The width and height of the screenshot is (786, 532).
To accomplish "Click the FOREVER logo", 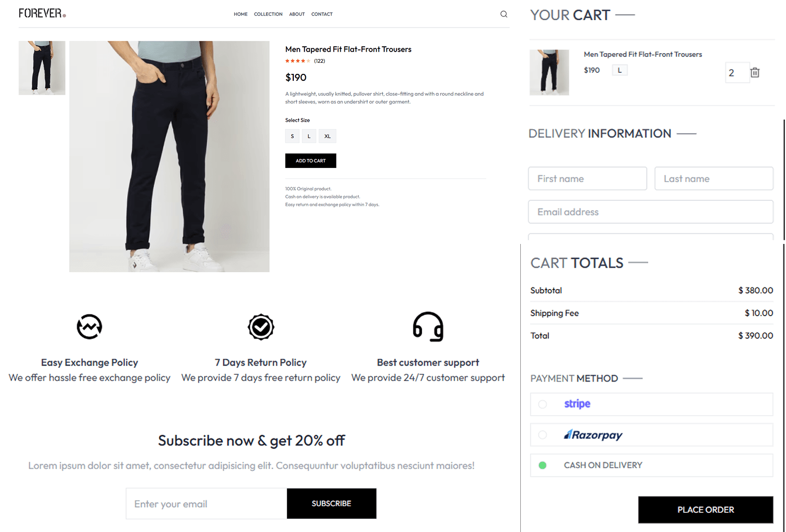I will tap(42, 13).
